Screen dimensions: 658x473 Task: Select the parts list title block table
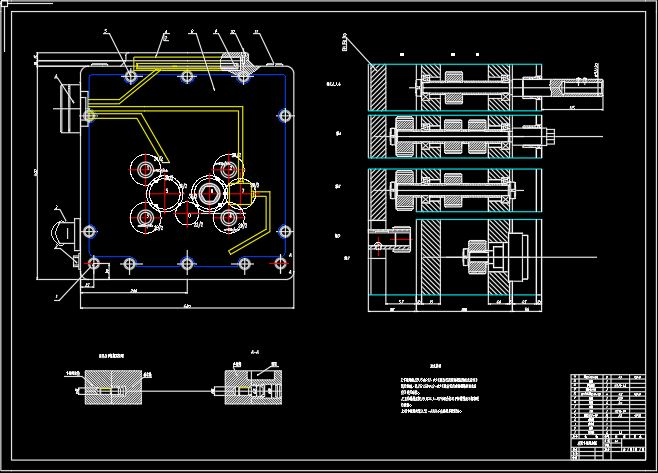click(608, 416)
